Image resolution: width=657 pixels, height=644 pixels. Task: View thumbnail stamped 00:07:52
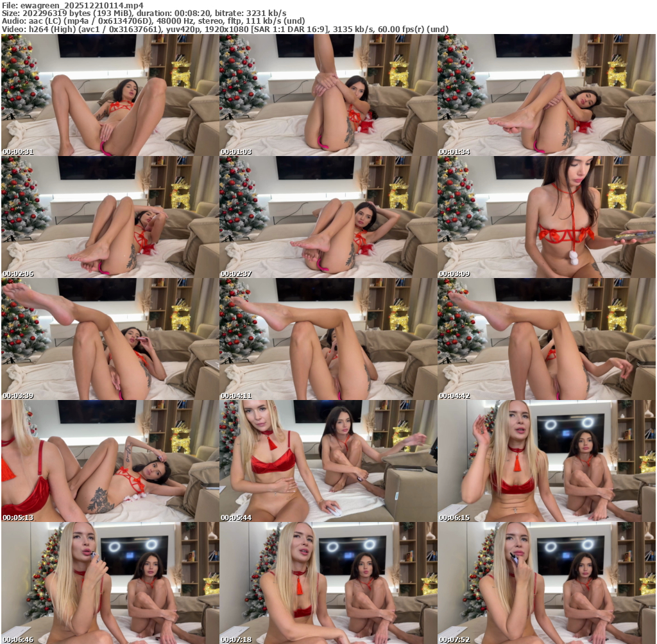click(x=547, y=583)
